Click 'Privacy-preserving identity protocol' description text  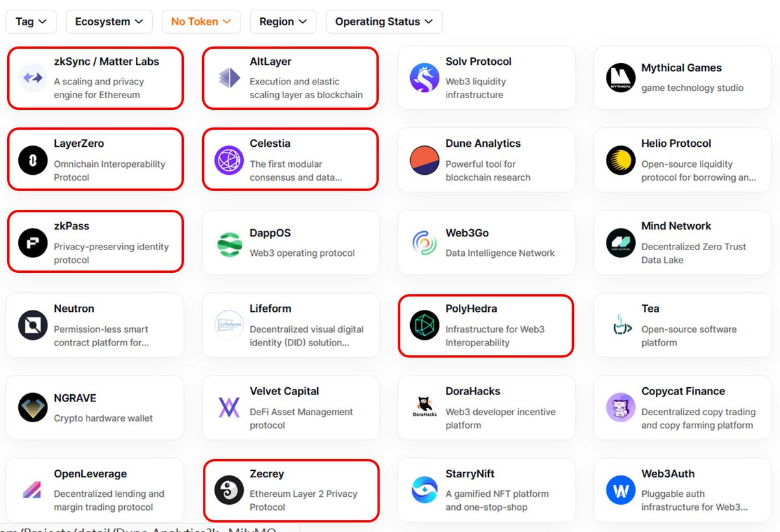point(111,253)
